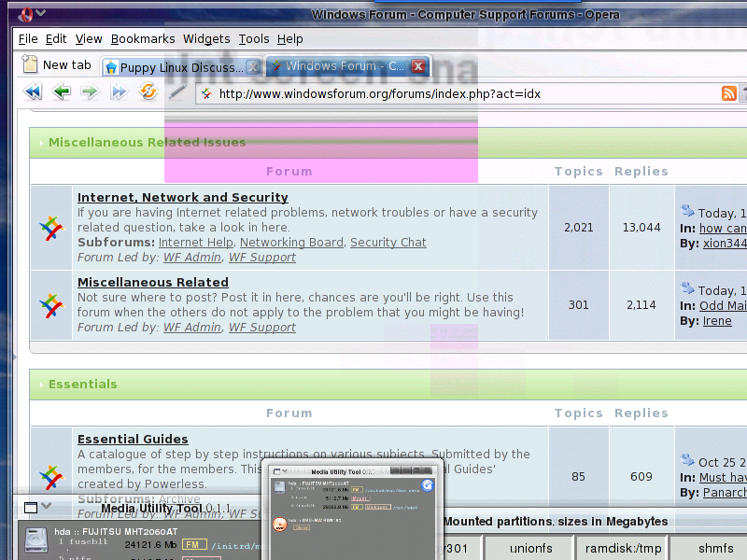Open WF Support in Miscellaneous Related row

click(262, 328)
